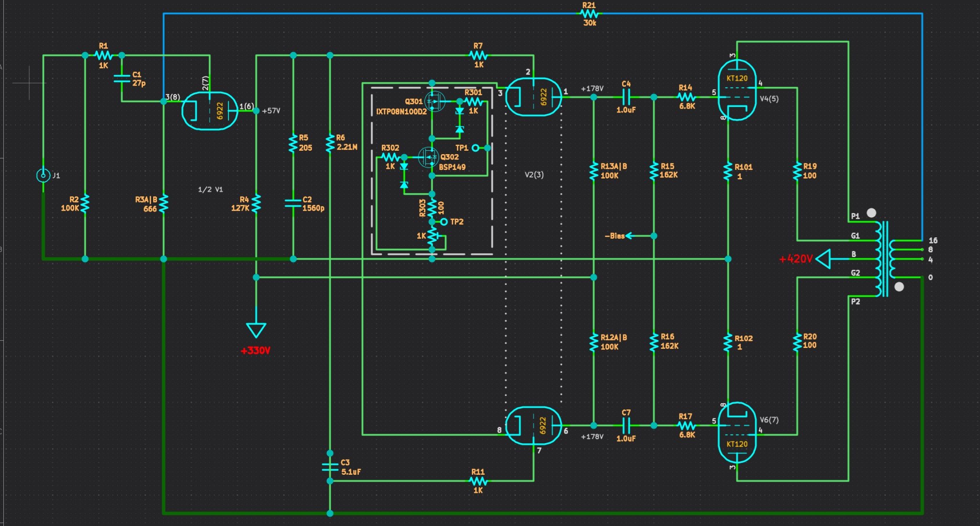The height and width of the screenshot is (526, 980).
Task: Select resistor R12A|B 100K
Action: [x=593, y=342]
